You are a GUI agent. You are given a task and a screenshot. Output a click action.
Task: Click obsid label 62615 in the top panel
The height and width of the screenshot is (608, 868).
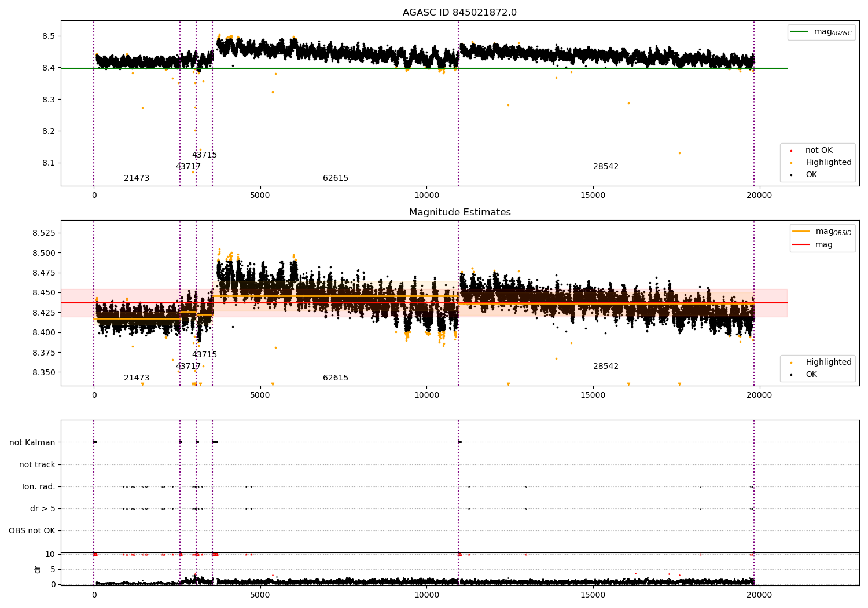pos(336,178)
